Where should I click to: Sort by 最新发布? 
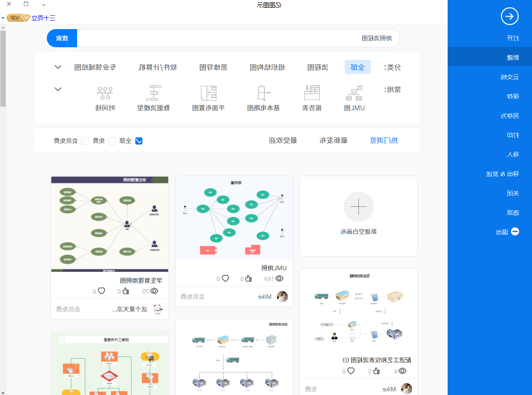coord(333,141)
